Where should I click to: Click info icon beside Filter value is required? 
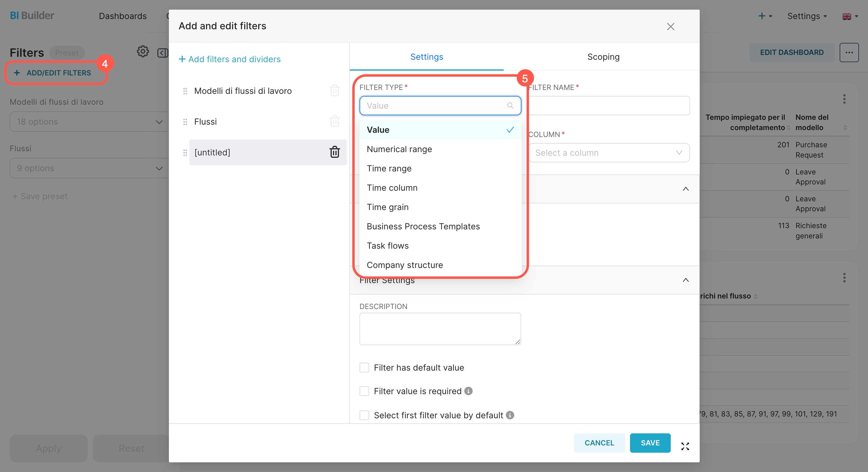click(468, 391)
